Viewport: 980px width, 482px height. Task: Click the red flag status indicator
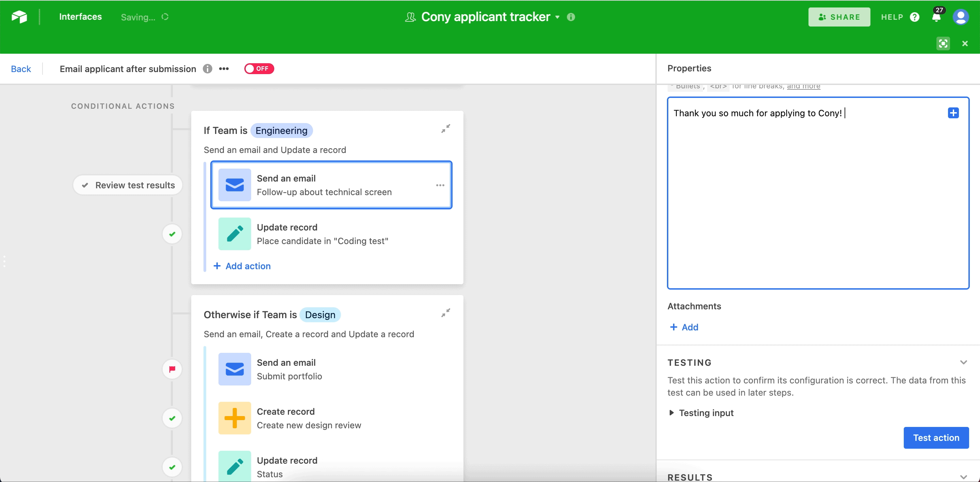pos(172,369)
